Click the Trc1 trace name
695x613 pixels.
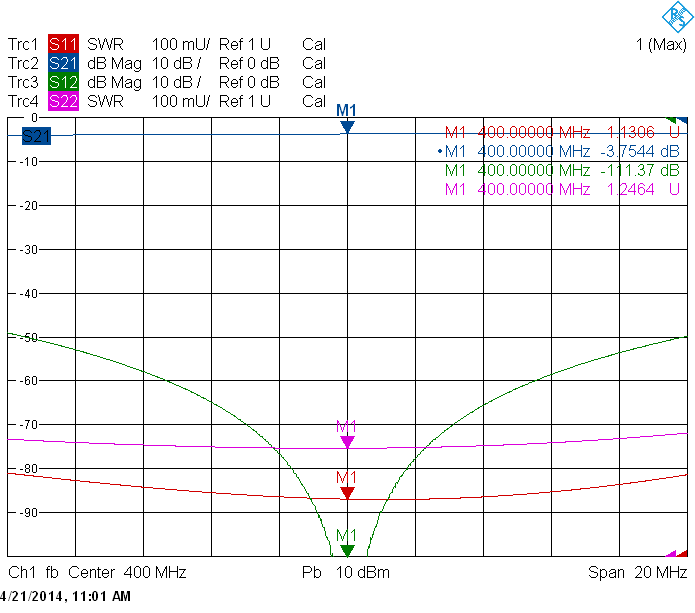23,44
